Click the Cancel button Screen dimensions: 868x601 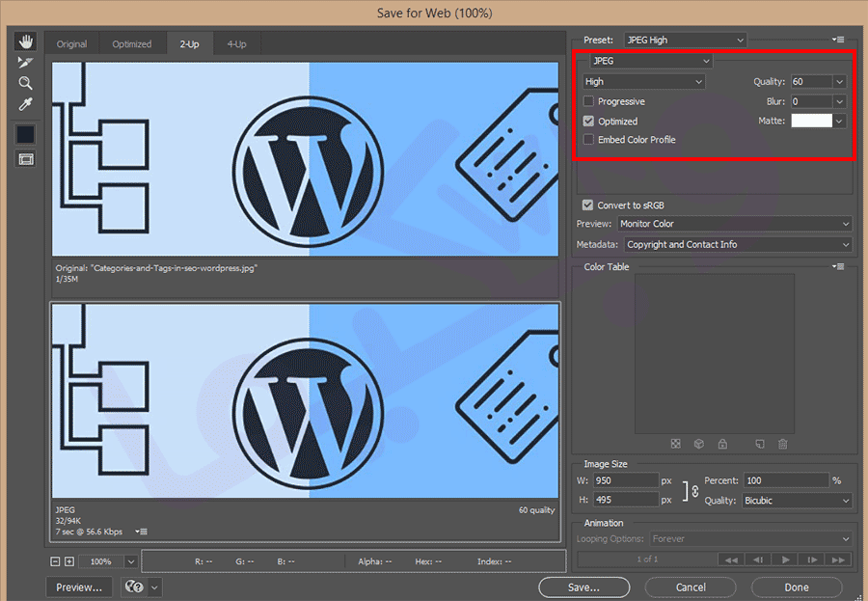coord(691,587)
